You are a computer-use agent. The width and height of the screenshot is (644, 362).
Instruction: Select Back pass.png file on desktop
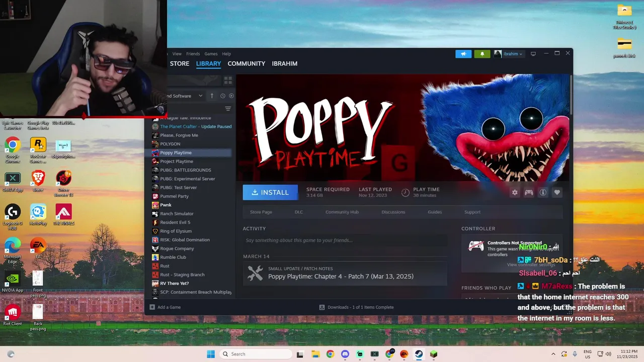click(x=38, y=318)
